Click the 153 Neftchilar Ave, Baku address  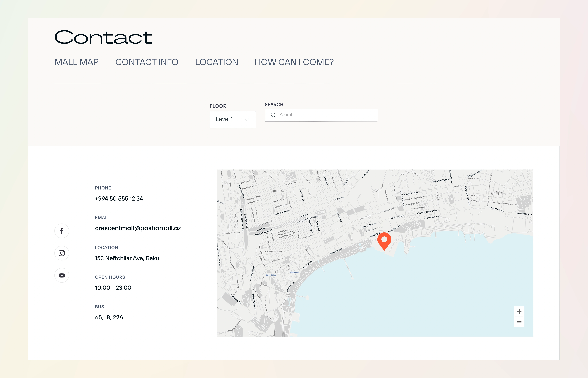[127, 258]
